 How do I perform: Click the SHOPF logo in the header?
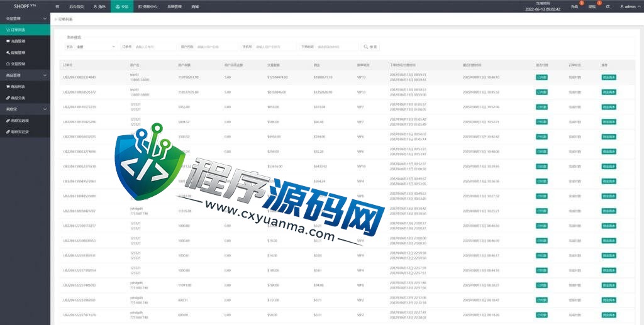(x=25, y=6)
